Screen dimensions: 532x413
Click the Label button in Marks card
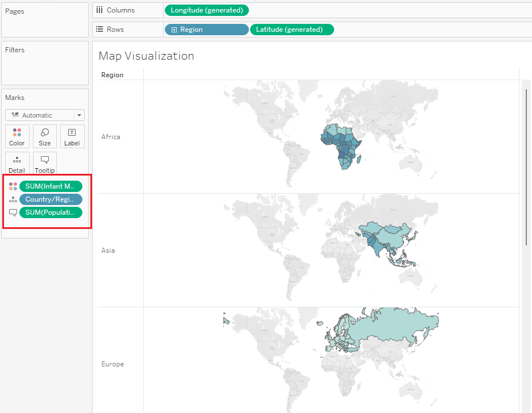point(72,136)
